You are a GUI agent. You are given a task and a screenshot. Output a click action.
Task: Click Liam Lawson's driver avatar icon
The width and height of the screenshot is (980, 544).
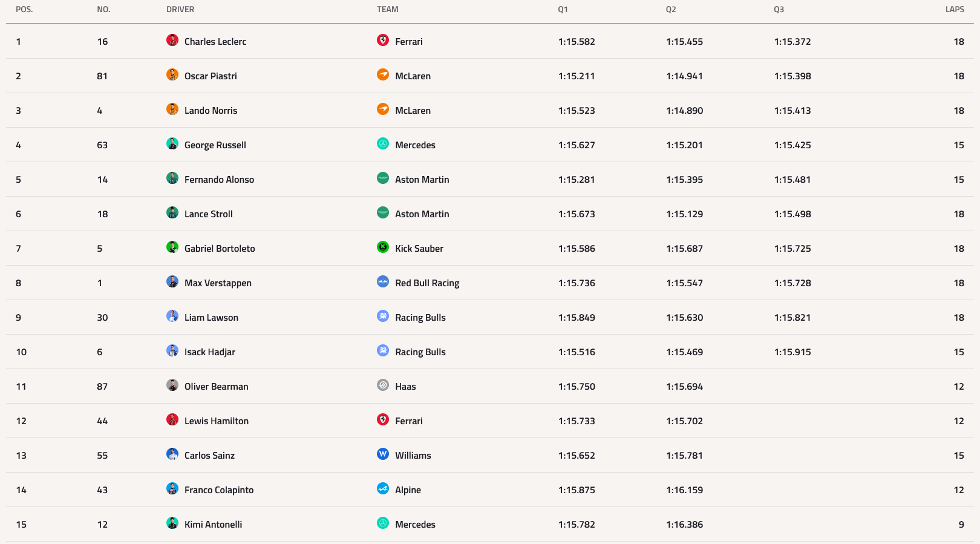click(172, 316)
